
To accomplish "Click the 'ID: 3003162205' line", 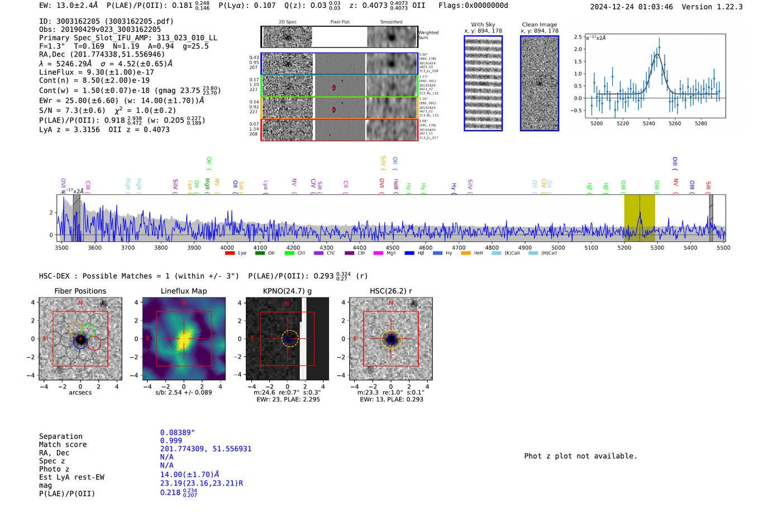I will pos(106,21).
